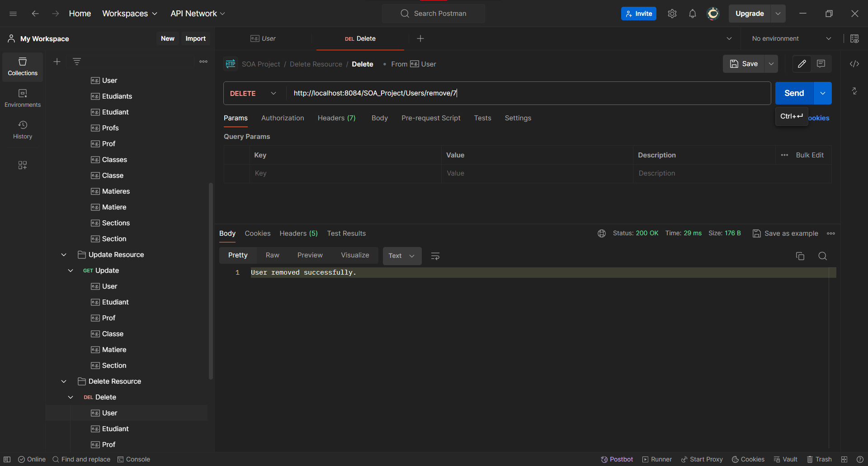This screenshot has height=466, width=868.
Task: Open the code snippet icon
Action: [854, 64]
